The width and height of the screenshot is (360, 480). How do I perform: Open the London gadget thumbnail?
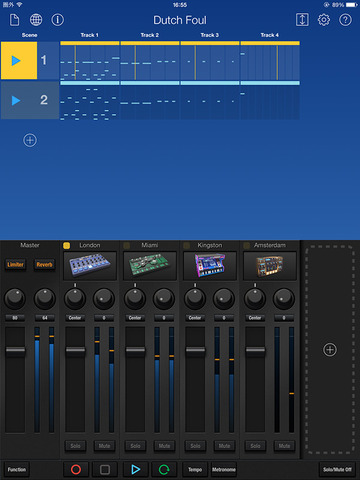click(x=90, y=265)
